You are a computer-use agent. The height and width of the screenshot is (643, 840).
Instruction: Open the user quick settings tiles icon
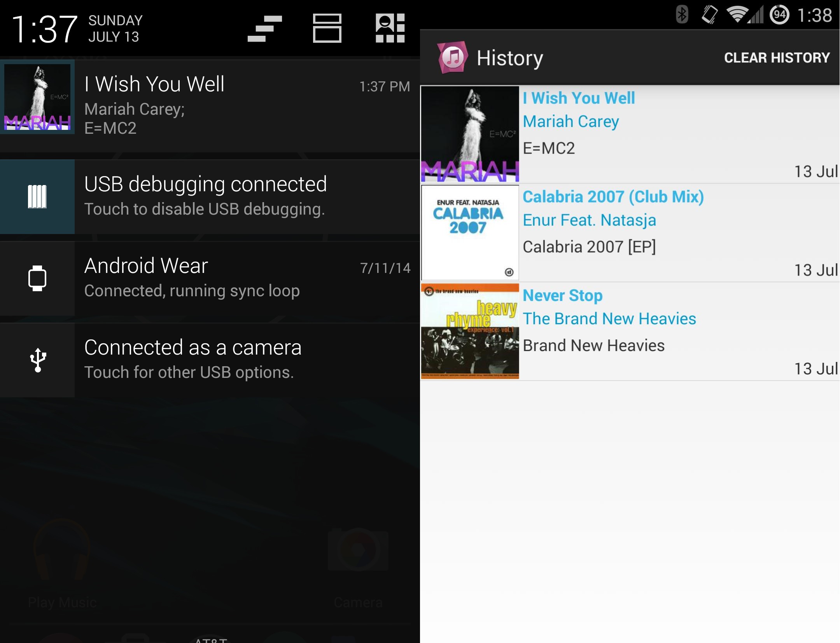(x=390, y=28)
